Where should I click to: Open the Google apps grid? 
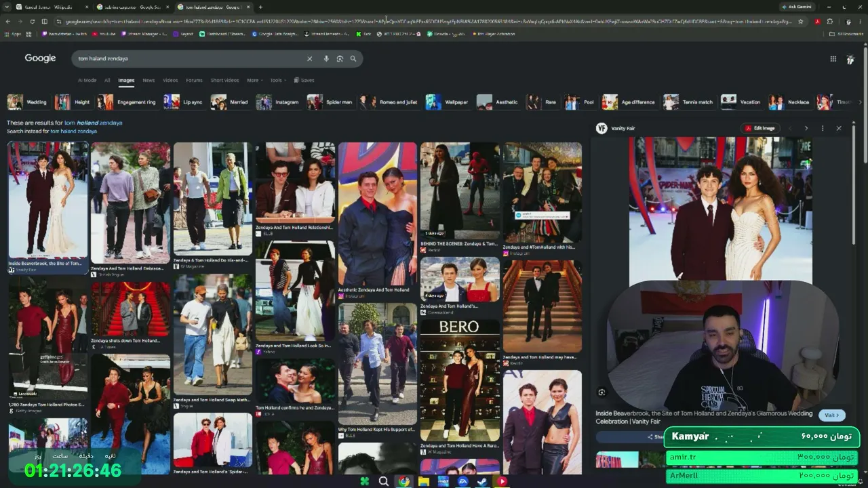[833, 59]
